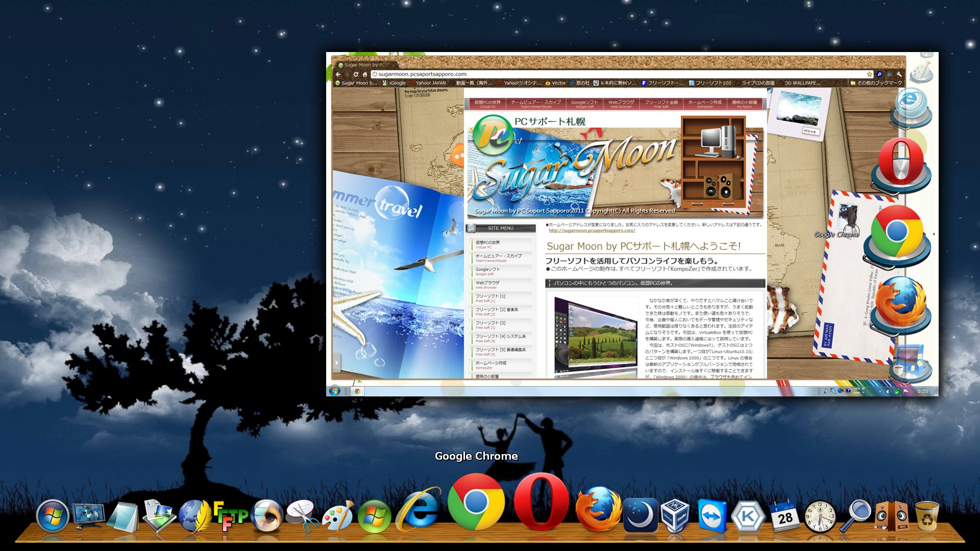Open the Yahoo! JAPAN bookmark

point(428,83)
